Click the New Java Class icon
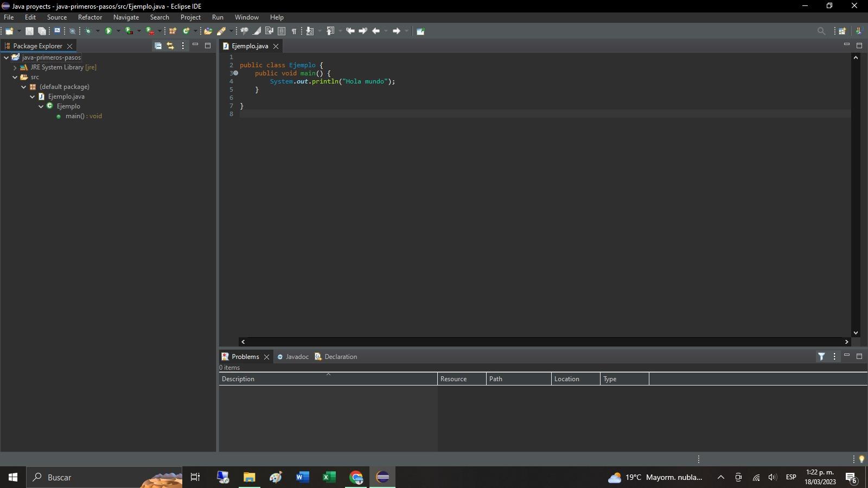The height and width of the screenshot is (488, 868). click(186, 31)
